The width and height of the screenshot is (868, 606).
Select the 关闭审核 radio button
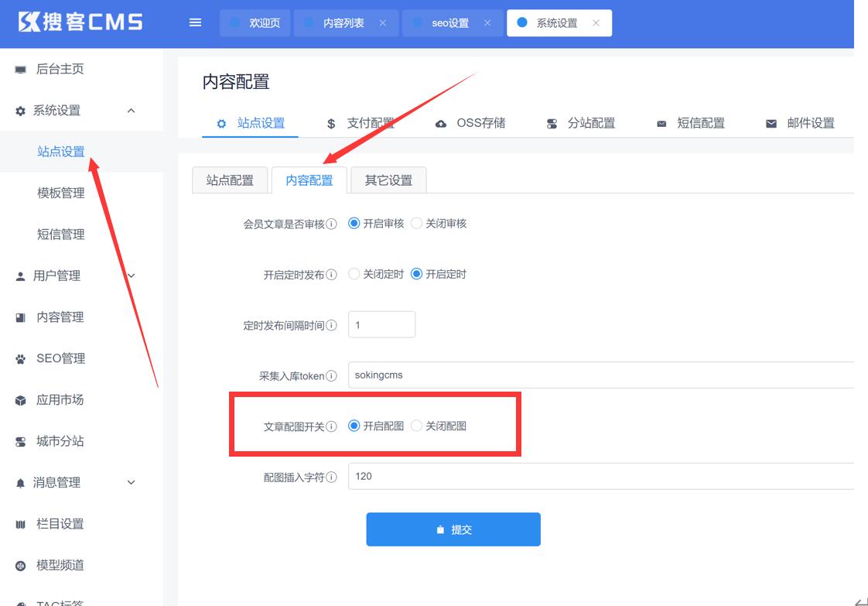(417, 224)
